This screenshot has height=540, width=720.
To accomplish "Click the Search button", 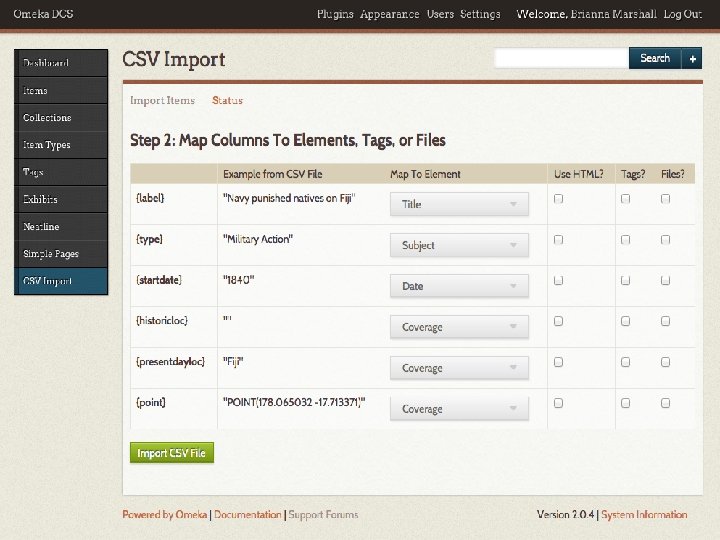I will coord(655,58).
